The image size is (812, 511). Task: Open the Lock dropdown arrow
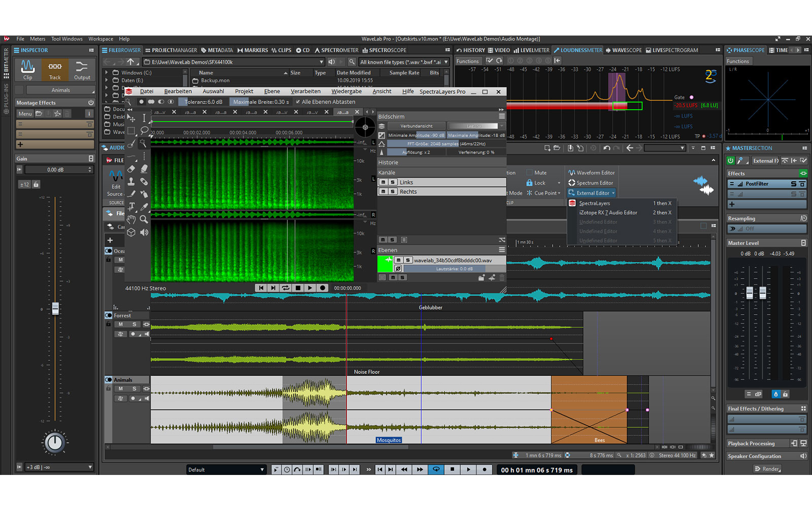point(559,183)
